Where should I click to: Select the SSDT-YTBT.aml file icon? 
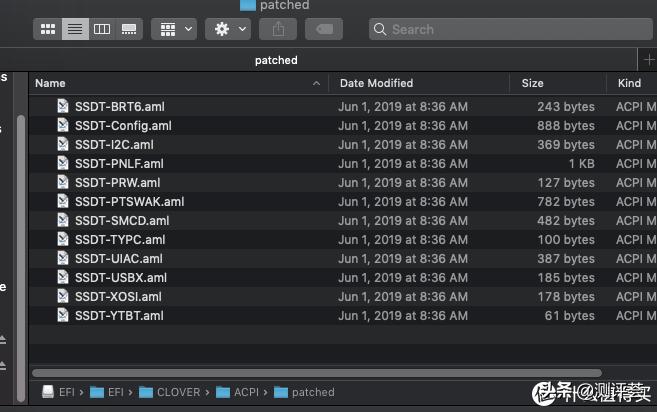(x=63, y=316)
